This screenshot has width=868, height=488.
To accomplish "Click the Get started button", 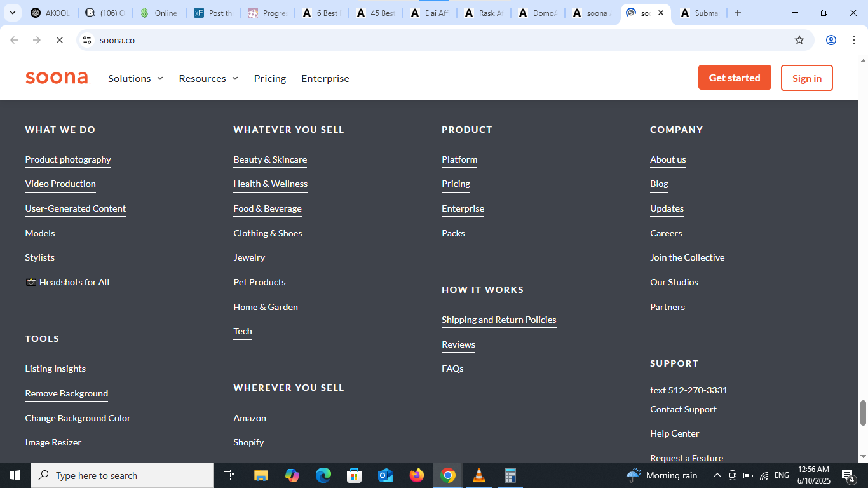I will 735,78.
